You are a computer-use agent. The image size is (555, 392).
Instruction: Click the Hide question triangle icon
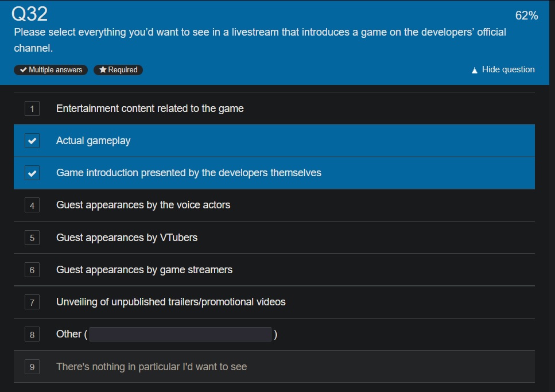point(475,70)
